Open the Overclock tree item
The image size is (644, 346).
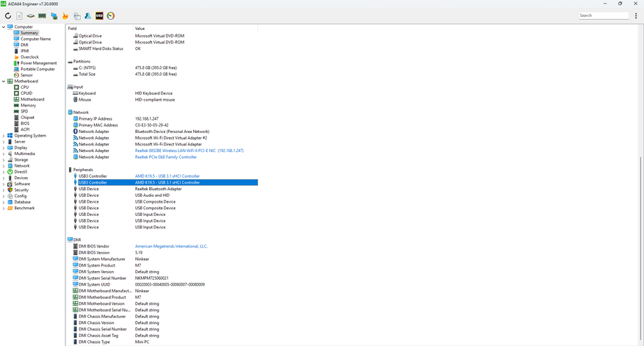29,57
